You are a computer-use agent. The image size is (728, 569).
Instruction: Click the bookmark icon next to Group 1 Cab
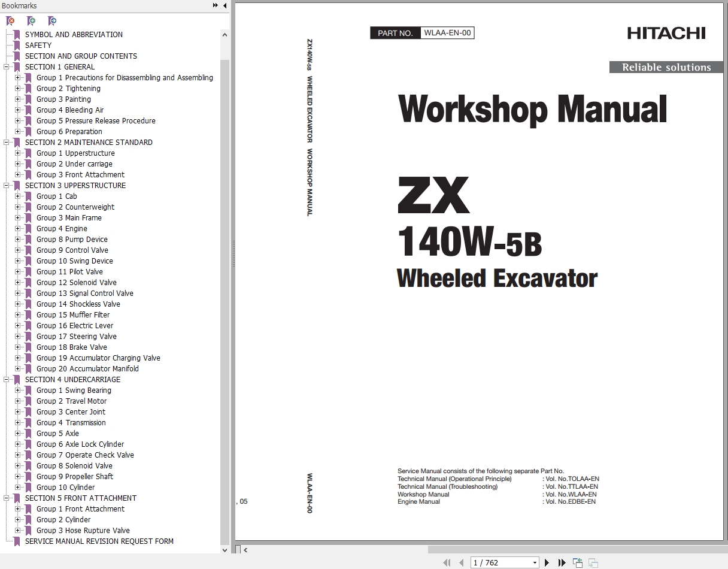(28, 196)
